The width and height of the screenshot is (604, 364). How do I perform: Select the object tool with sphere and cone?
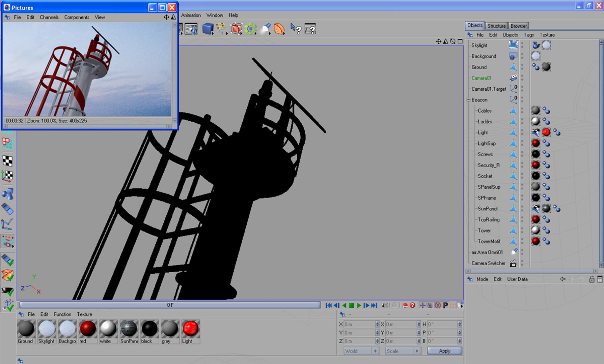coord(7,194)
